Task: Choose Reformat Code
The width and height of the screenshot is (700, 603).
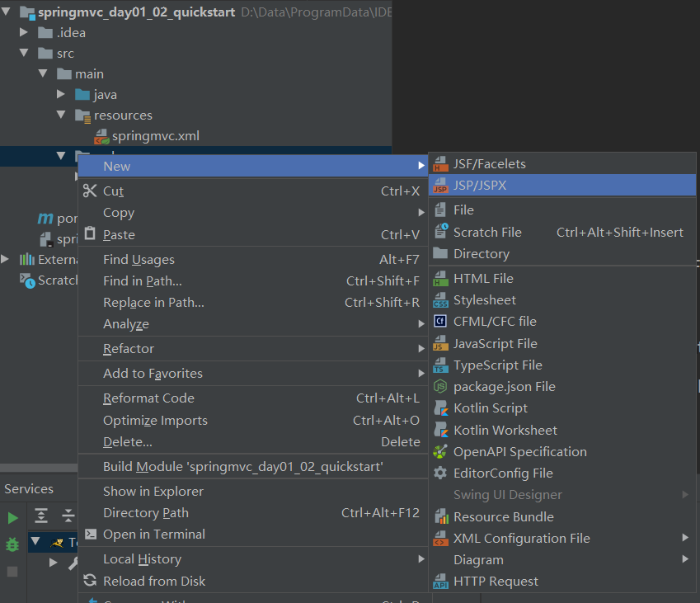Action: click(253, 398)
